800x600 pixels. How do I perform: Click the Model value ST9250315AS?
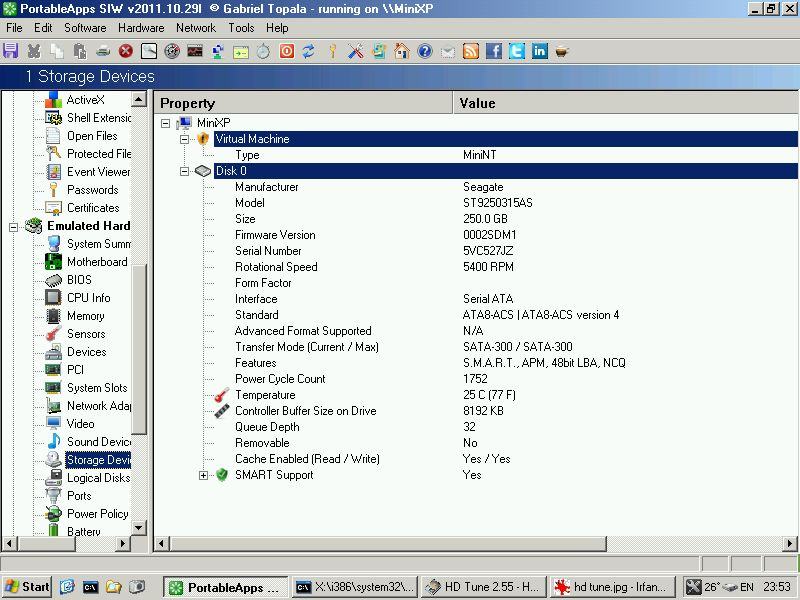497,203
